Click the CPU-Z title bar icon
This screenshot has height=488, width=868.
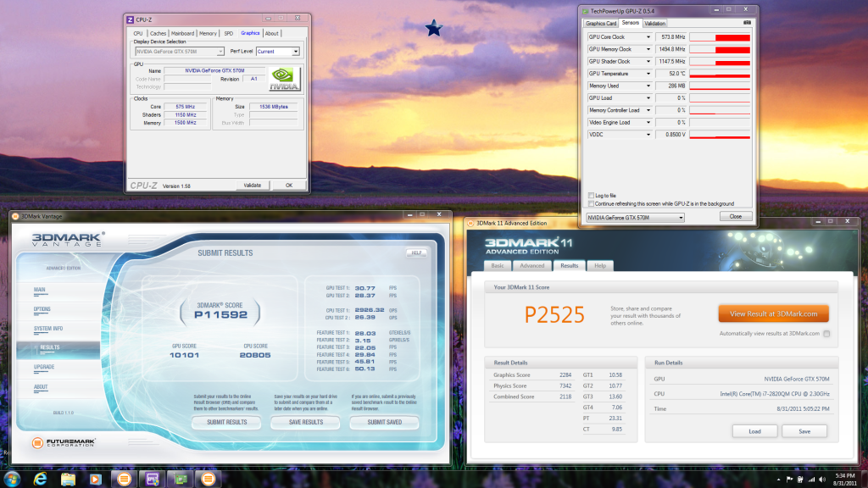click(130, 19)
